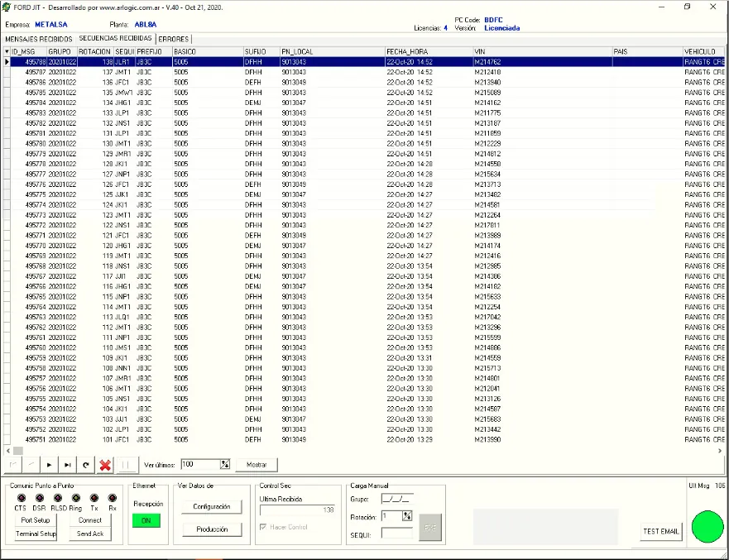
Task: Click Send Ack button
Action: coord(90,534)
